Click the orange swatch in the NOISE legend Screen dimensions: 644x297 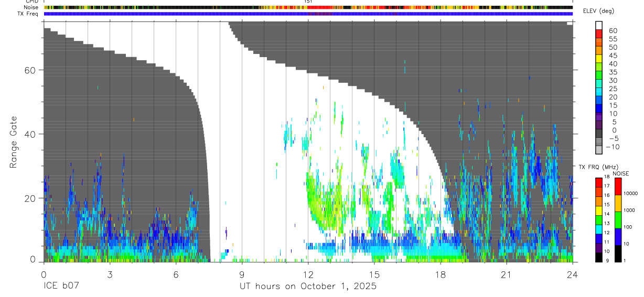(618, 203)
